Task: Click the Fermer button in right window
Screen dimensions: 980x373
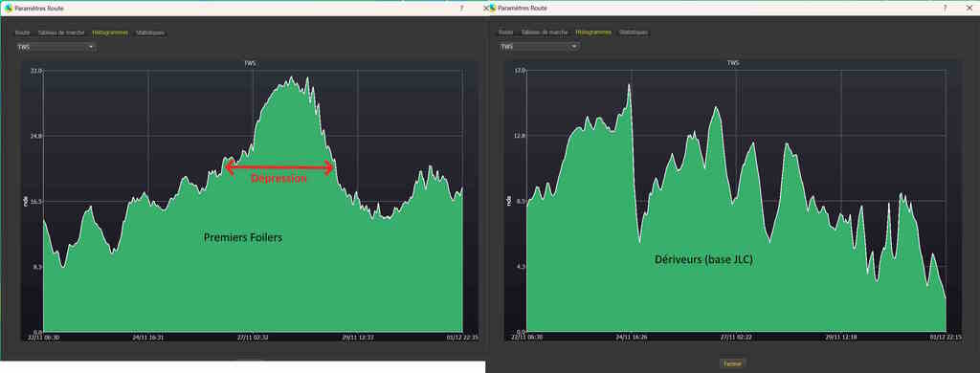Action: (x=732, y=363)
